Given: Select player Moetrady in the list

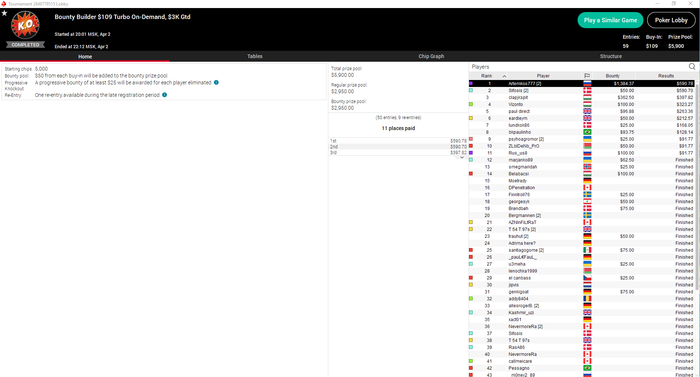Looking at the screenshot, I should pos(517,180).
